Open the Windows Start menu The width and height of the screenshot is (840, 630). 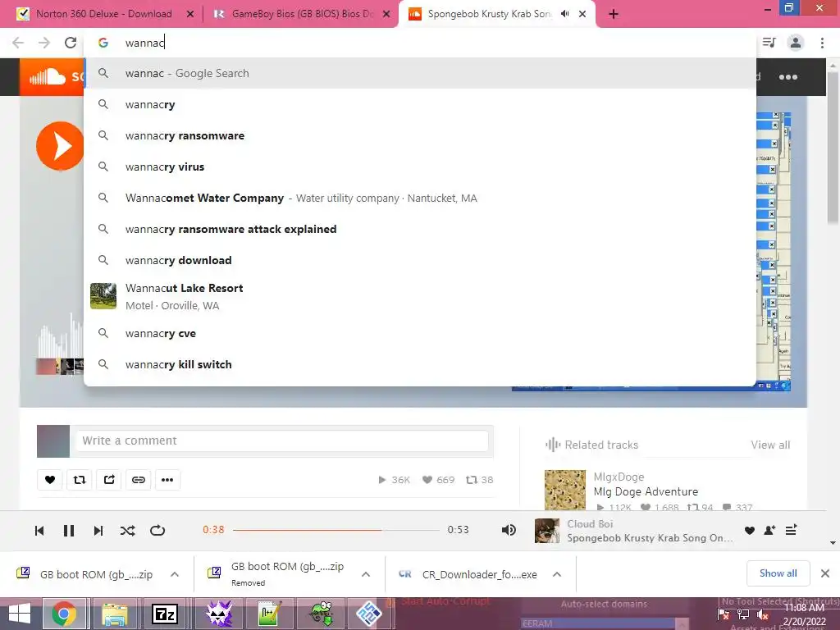coord(20,614)
